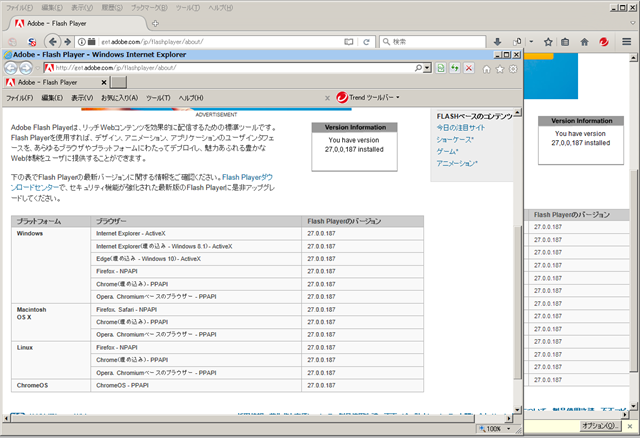This screenshot has height=438, width=640.
Task: Go forward in the Firefox window
Action: tap(67, 42)
